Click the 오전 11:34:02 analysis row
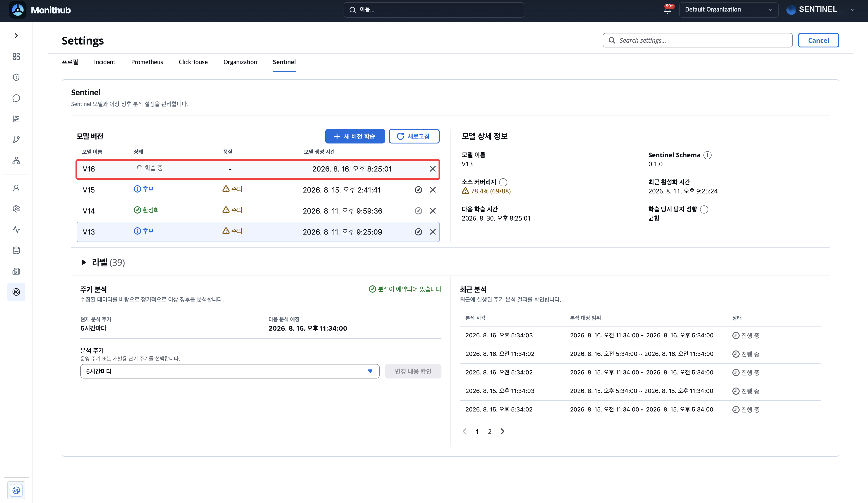Image resolution: width=868 pixels, height=503 pixels. 640,354
